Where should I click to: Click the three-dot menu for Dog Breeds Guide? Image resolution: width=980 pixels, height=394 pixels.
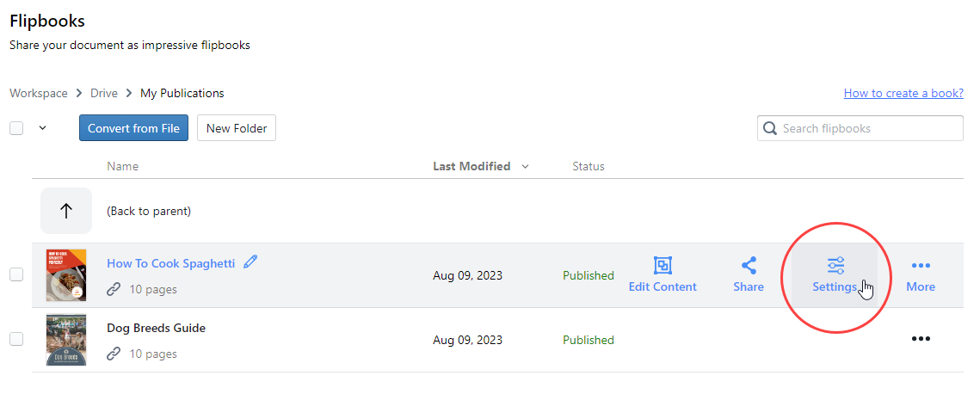(x=921, y=339)
